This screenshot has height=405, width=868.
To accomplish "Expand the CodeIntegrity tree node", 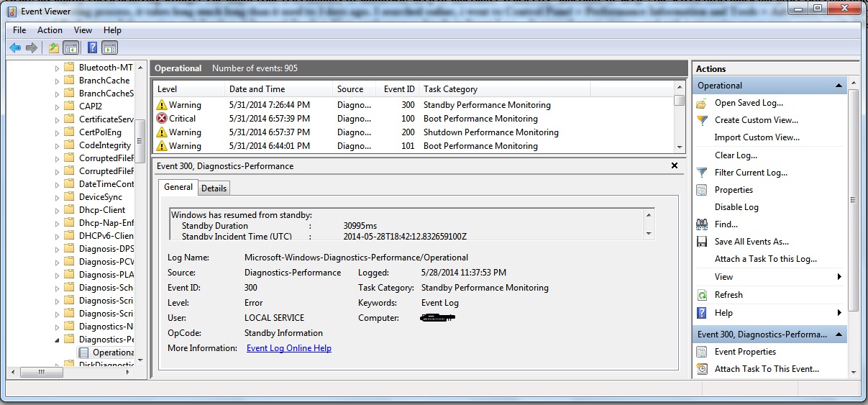I will click(58, 145).
